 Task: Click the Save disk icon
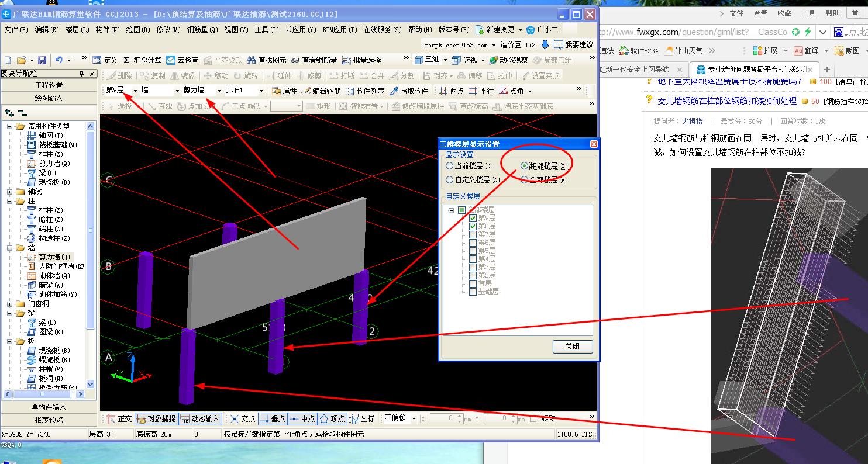(42, 60)
